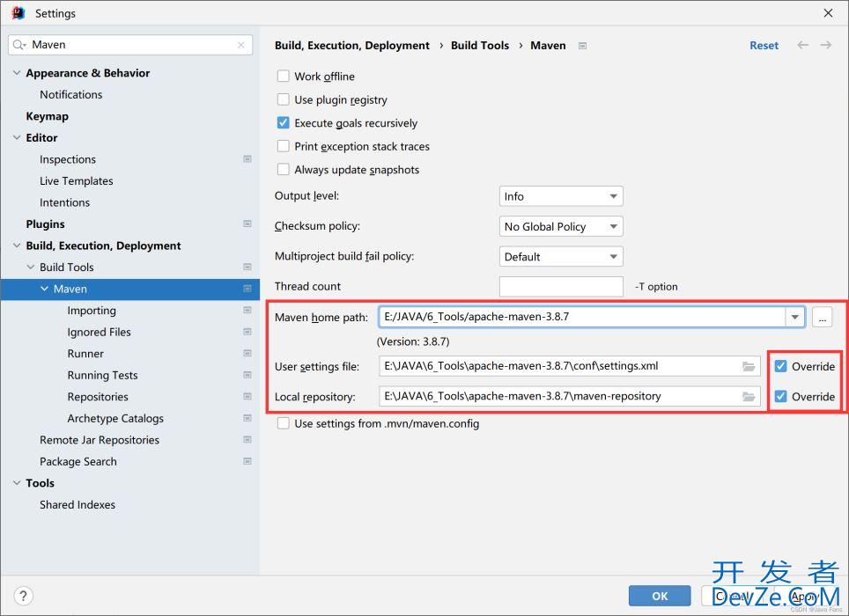Open help with the question mark icon

(x=23, y=596)
